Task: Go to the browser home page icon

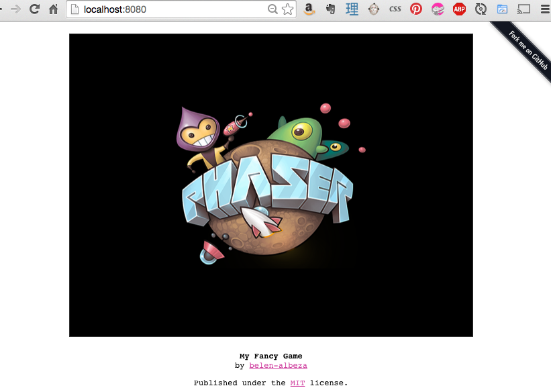Action: [x=54, y=9]
